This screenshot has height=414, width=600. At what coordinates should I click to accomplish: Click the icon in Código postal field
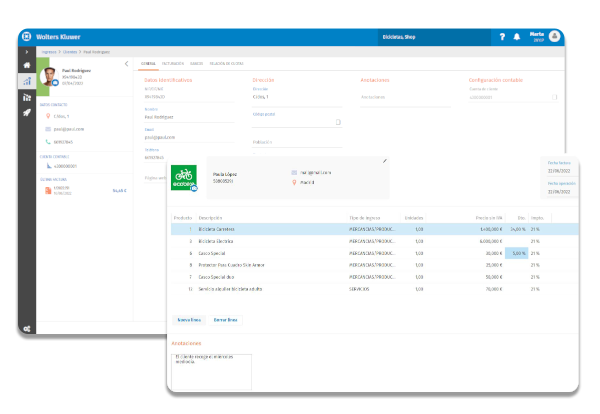[338, 122]
